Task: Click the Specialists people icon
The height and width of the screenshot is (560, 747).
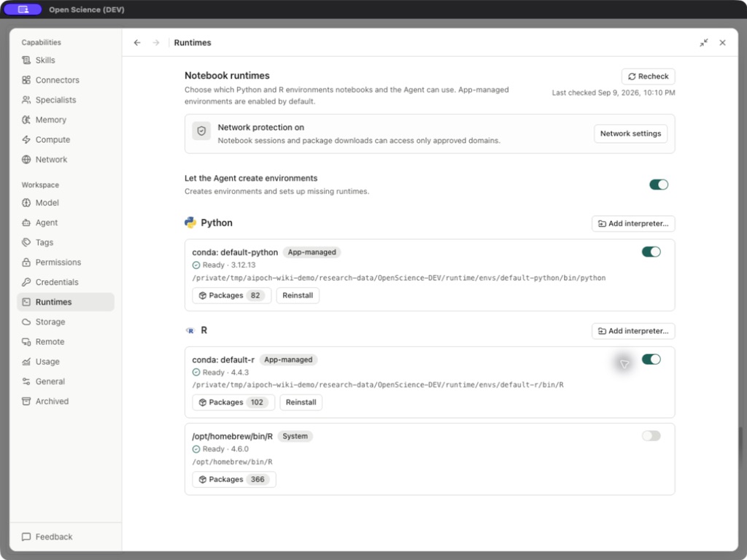Action: pos(26,100)
